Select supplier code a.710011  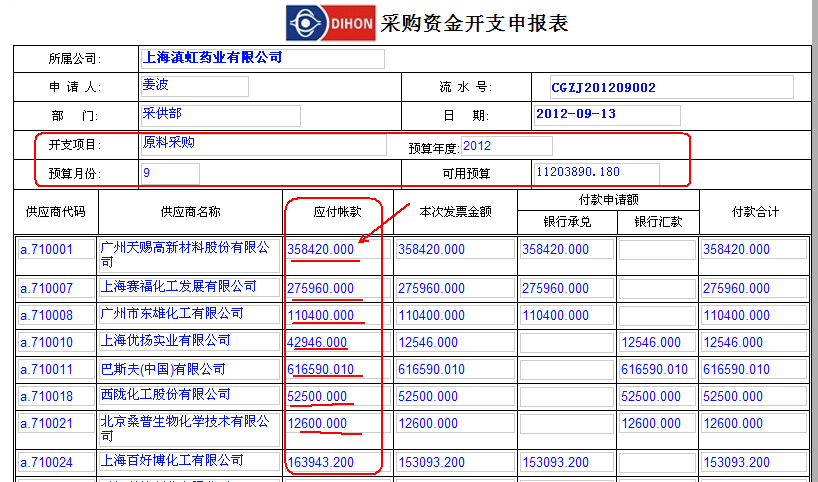56,370
